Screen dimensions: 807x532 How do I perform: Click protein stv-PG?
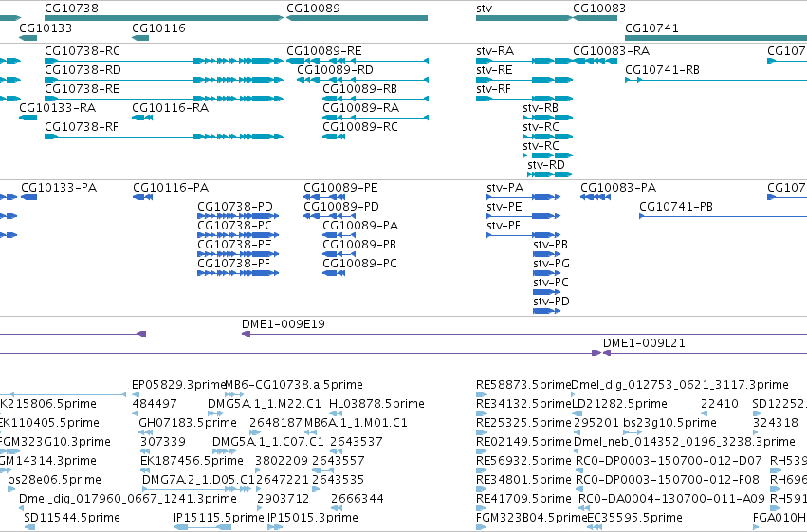[551, 264]
